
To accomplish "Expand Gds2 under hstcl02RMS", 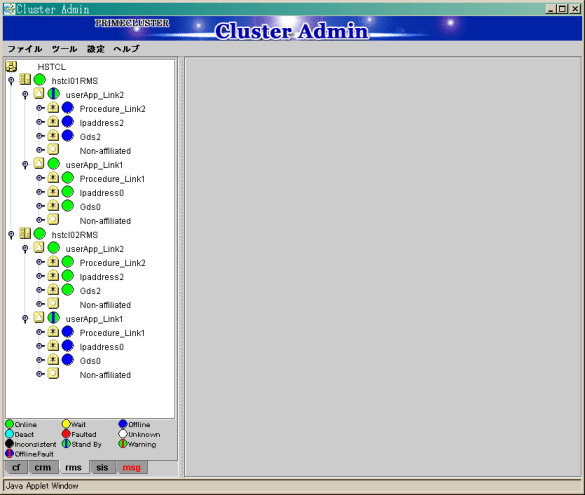I will [40, 290].
